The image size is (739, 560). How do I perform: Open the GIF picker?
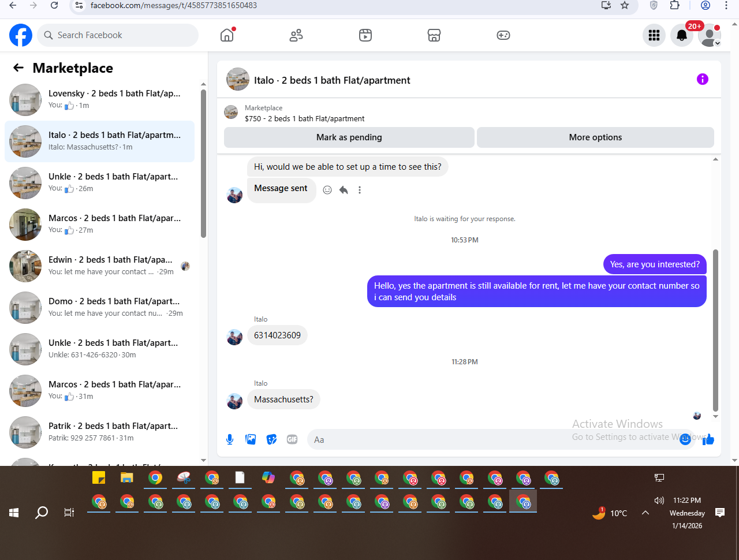click(x=292, y=439)
